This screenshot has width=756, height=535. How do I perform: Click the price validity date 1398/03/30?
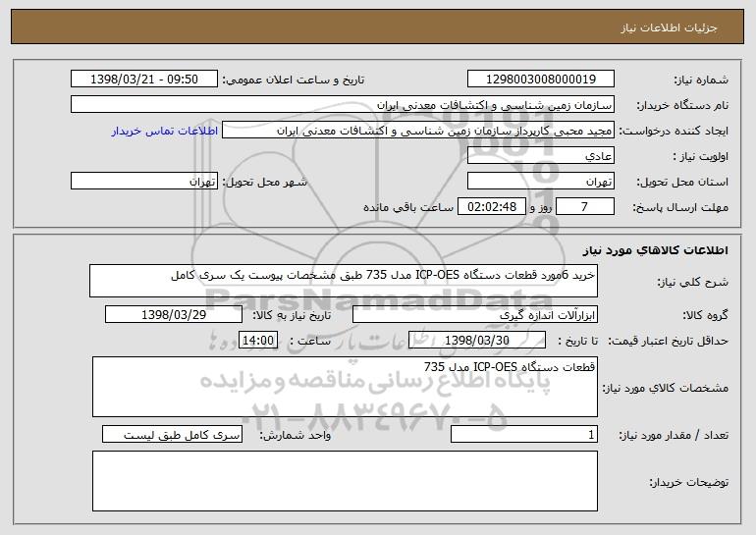click(477, 341)
